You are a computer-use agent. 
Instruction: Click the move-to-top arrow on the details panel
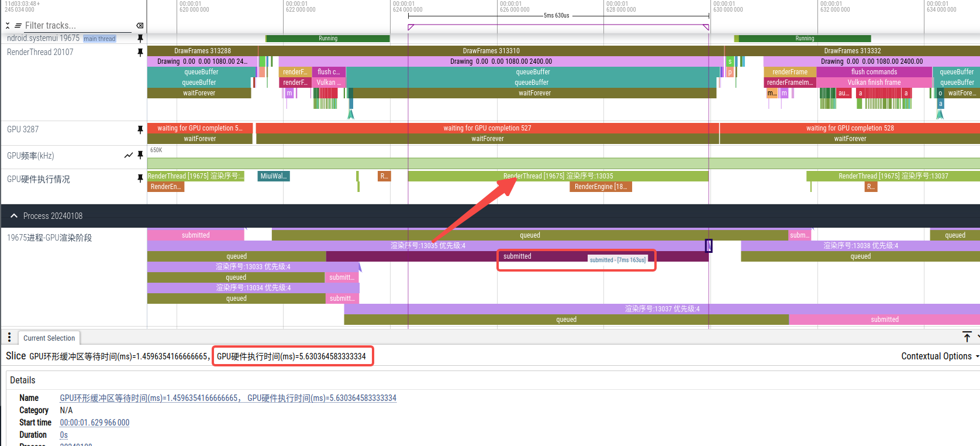967,337
